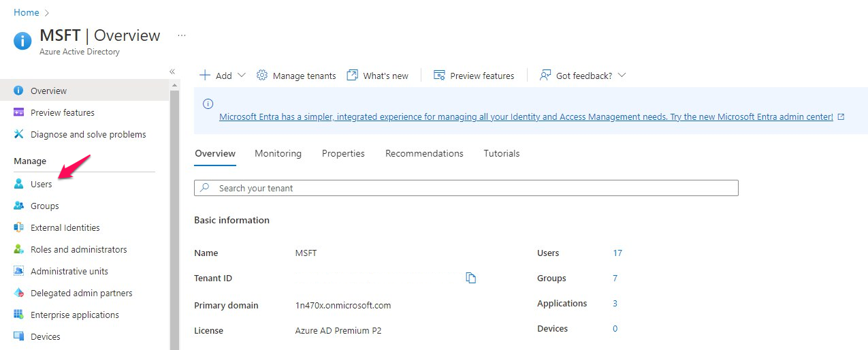Collapse the left navigation sidebar
868x350 pixels.
point(172,71)
